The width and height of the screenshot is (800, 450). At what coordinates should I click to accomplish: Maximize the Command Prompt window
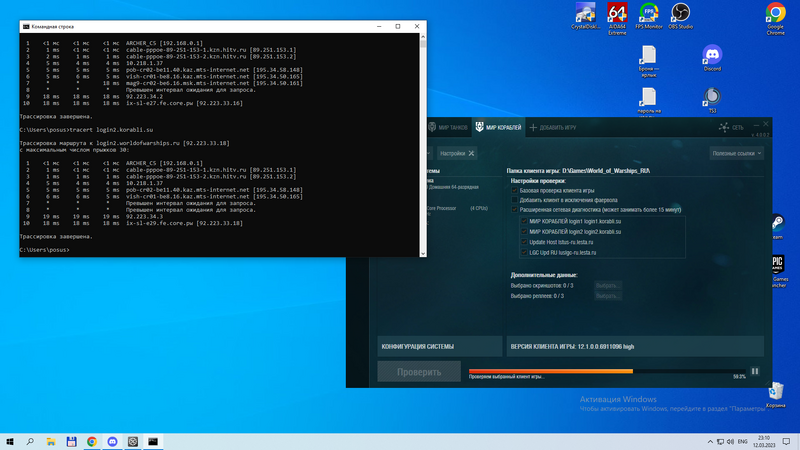[x=398, y=27]
